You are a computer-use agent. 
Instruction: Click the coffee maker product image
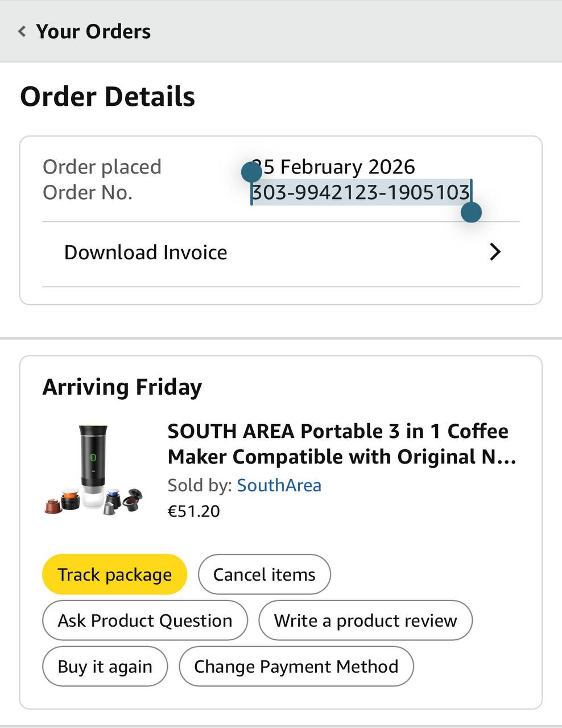pyautogui.click(x=94, y=470)
